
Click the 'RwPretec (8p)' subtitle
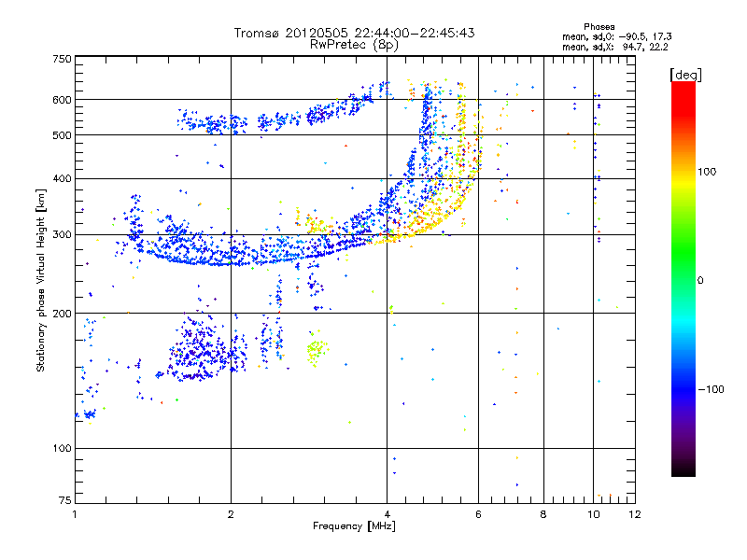tap(354, 45)
